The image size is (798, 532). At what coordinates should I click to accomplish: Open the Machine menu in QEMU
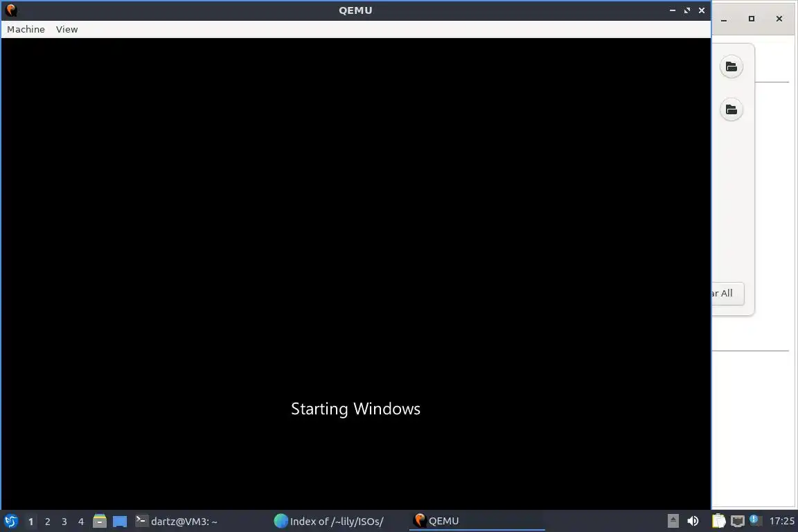pos(26,30)
